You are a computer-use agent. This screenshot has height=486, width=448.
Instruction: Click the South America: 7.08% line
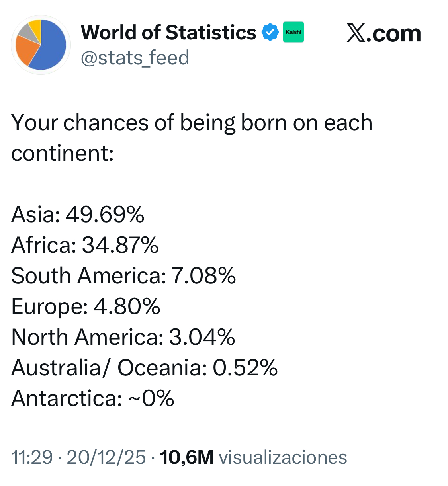tap(123, 276)
